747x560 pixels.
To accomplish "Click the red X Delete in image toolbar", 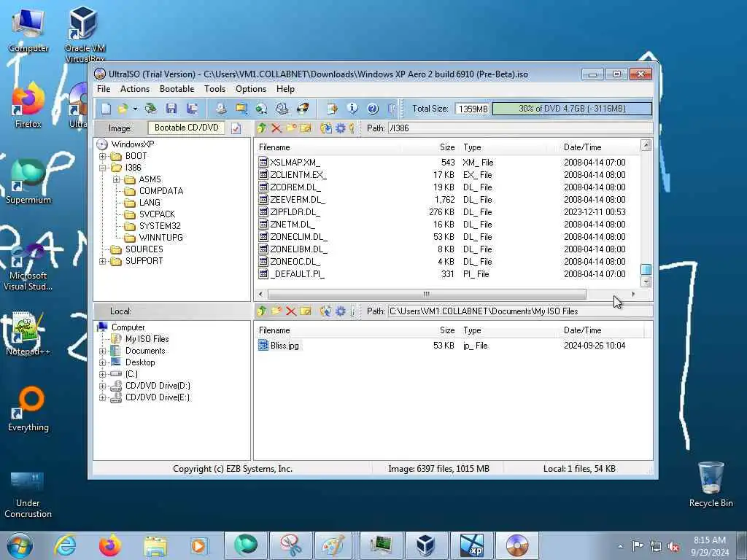I will (x=276, y=128).
